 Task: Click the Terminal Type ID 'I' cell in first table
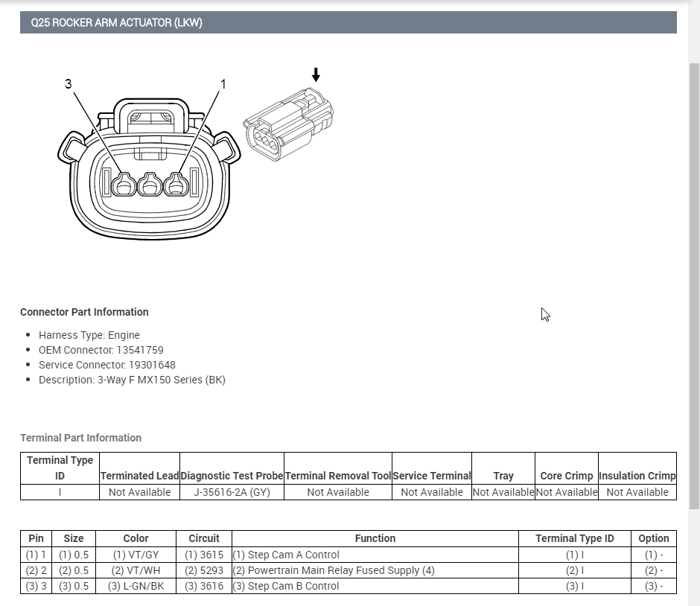60,492
